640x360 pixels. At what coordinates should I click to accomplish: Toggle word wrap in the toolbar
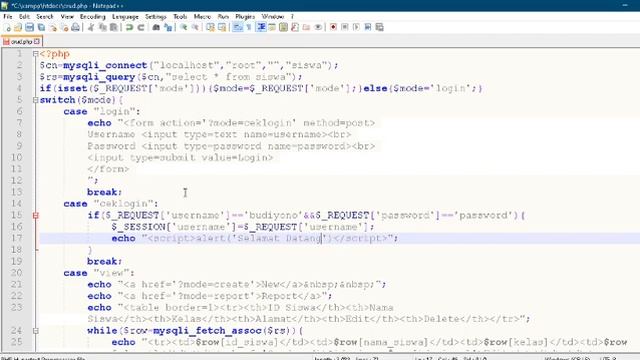(x=237, y=27)
